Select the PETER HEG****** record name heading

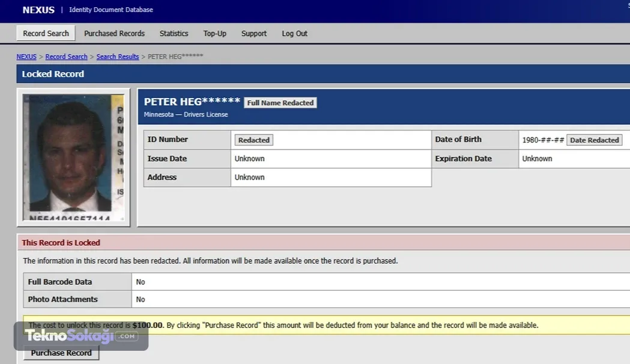[x=192, y=102]
